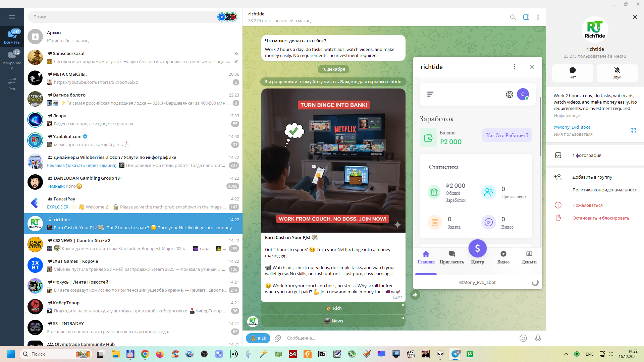
Task: Close the richtide mini app panel
Action: (x=532, y=67)
